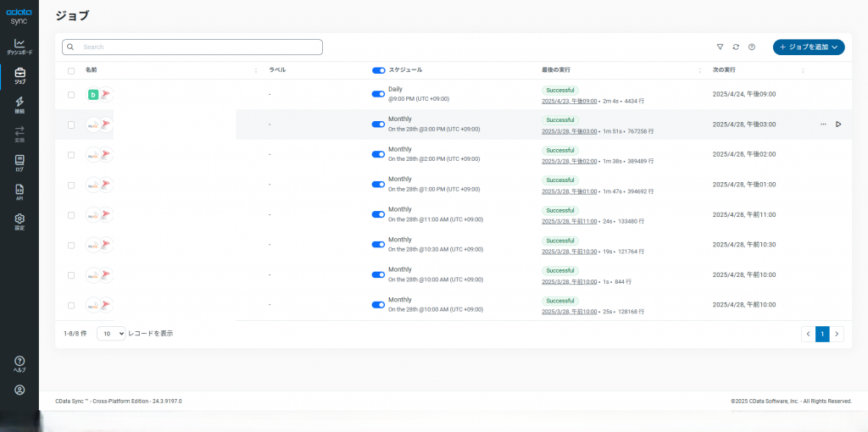Click next run 2025/4/28, 午前10:30
Screen dimensions: 868x432
(744, 245)
